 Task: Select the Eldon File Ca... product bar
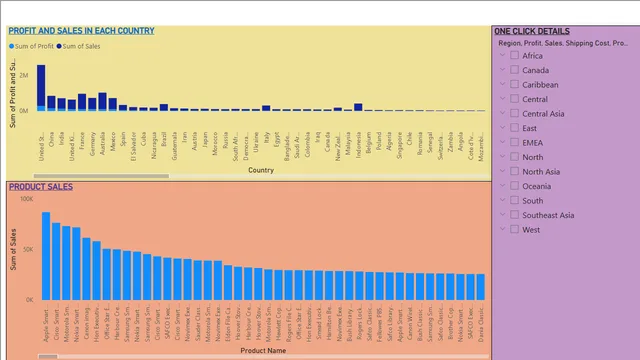click(228, 282)
